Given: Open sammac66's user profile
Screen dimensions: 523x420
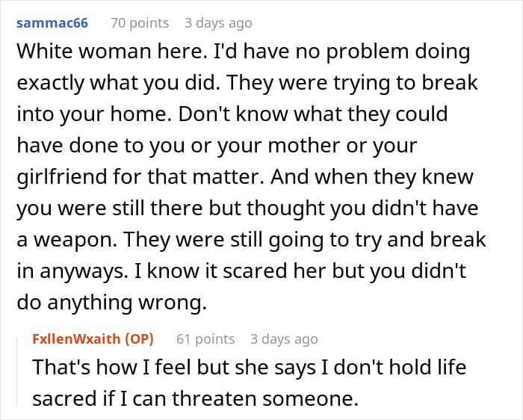Looking at the screenshot, I should (52, 22).
